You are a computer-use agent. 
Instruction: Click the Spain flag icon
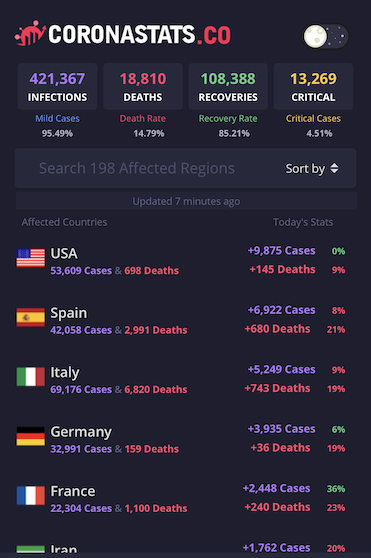(x=31, y=317)
